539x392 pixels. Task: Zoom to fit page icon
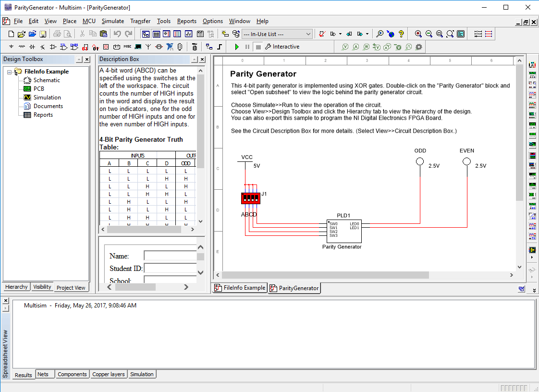450,34
